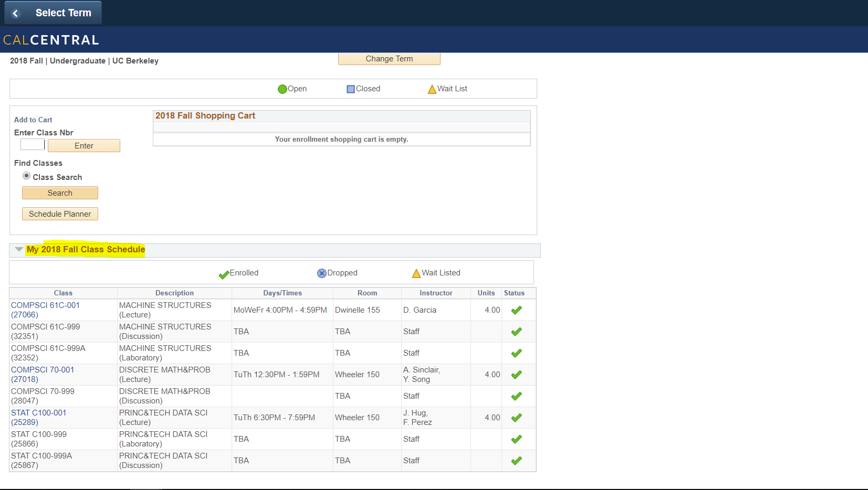Click the 2018 Fall Undergraduate UC Berkeley term text

[x=84, y=61]
